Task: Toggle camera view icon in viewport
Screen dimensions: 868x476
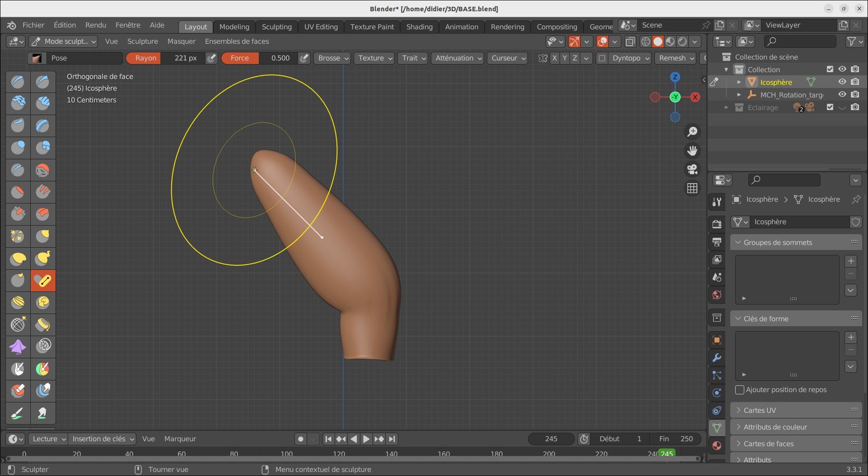Action: tap(692, 169)
